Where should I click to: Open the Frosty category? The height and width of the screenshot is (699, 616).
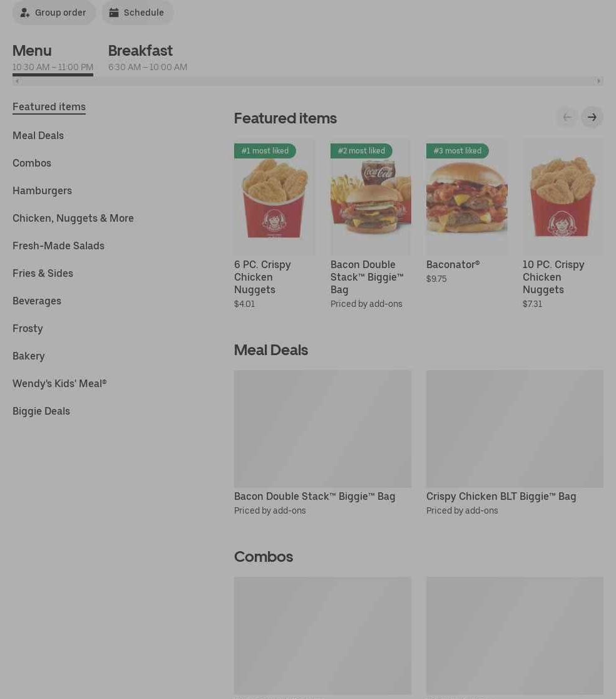28,329
